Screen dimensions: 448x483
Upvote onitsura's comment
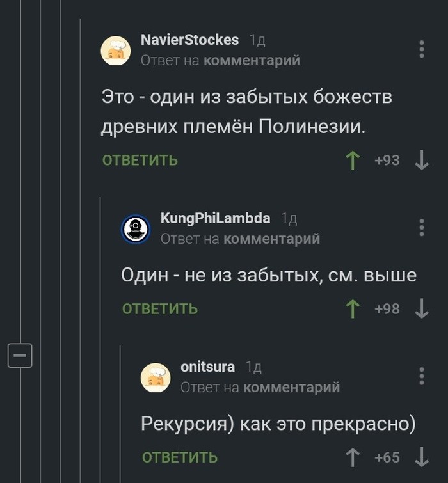tap(352, 457)
